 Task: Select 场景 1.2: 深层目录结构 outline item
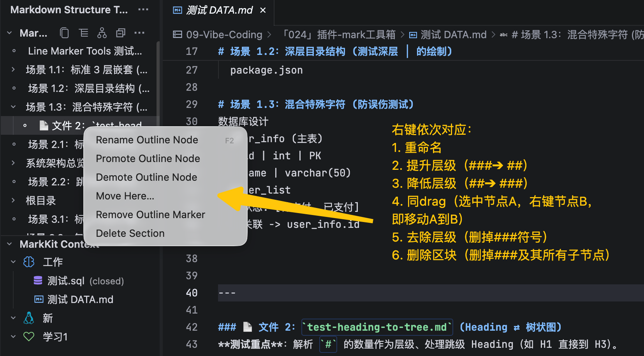coord(89,88)
